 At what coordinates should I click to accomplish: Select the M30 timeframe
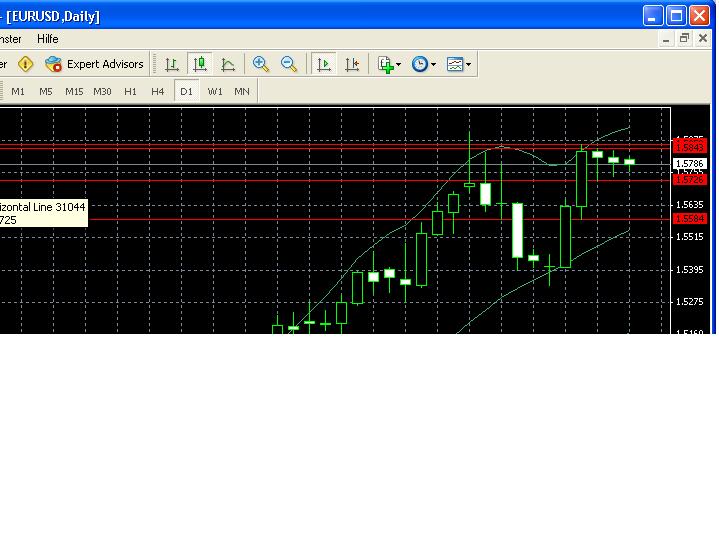tap(102, 91)
